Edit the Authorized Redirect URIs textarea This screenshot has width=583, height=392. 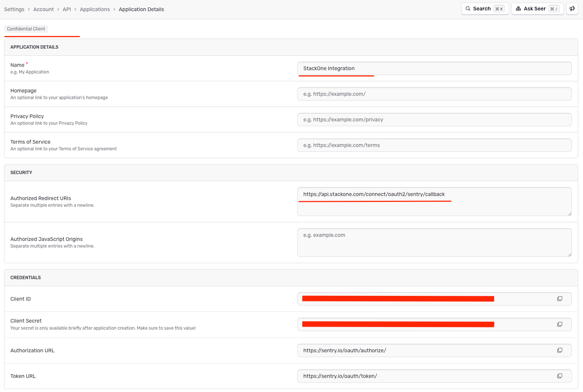pyautogui.click(x=434, y=202)
